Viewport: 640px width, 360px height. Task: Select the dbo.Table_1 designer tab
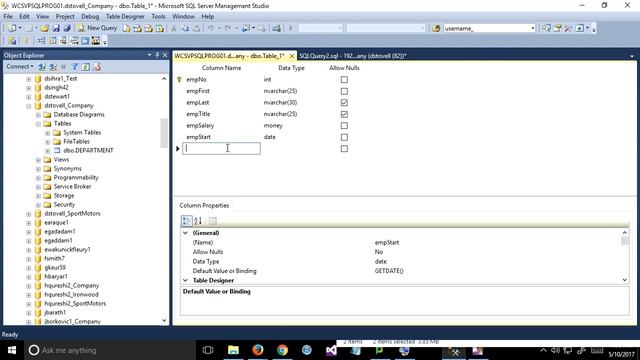tap(230, 56)
